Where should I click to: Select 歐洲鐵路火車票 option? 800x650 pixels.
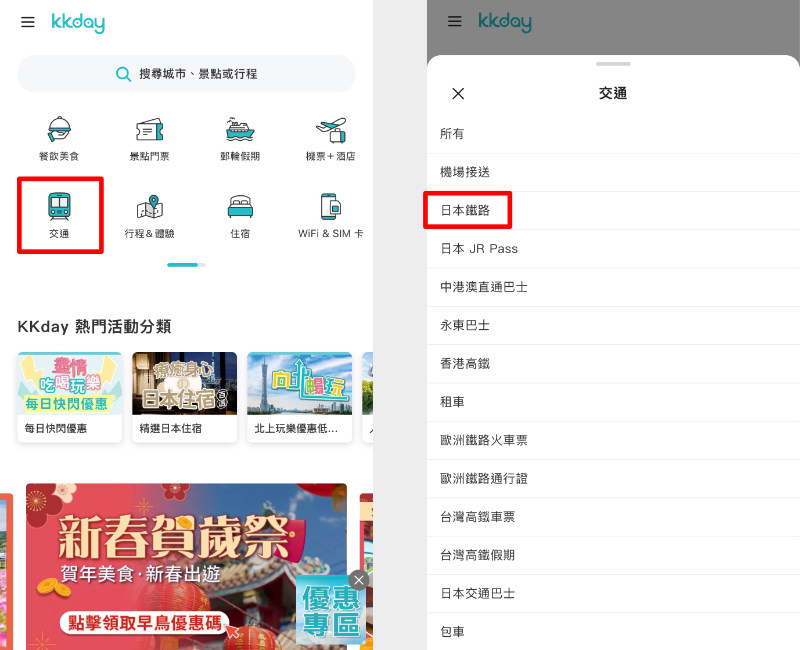click(613, 440)
